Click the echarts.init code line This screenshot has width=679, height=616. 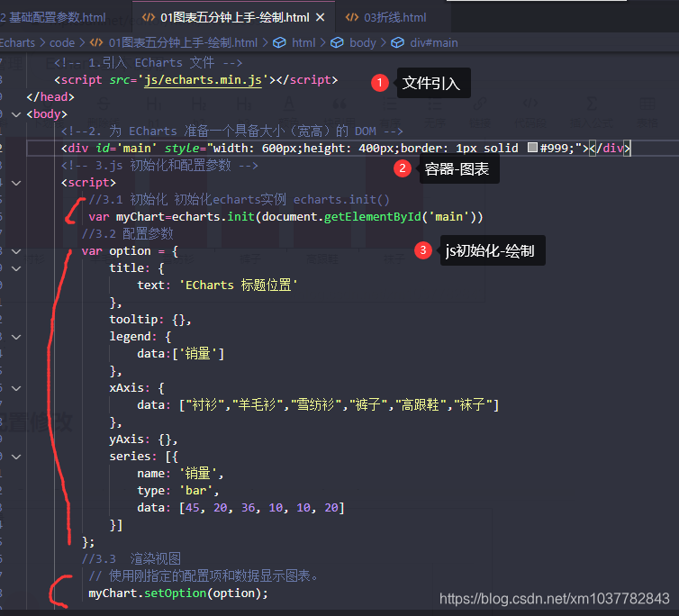285,217
